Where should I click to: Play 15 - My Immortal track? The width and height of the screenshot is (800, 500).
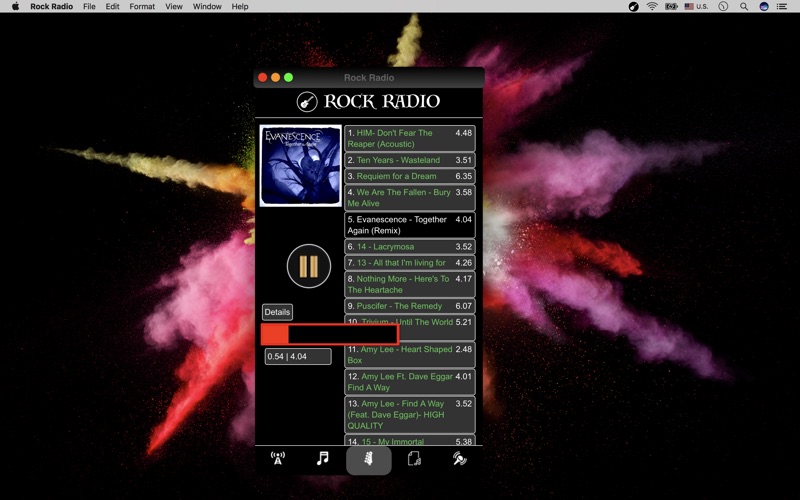[410, 440]
